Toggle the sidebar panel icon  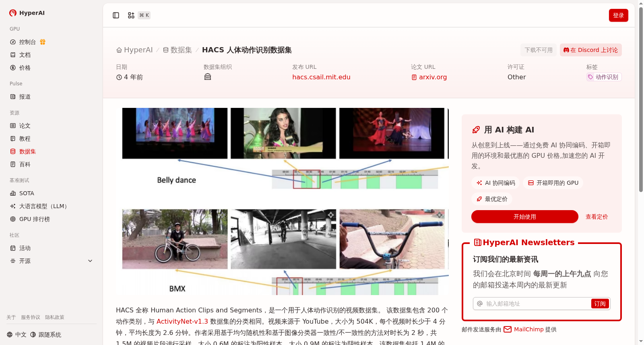[116, 15]
